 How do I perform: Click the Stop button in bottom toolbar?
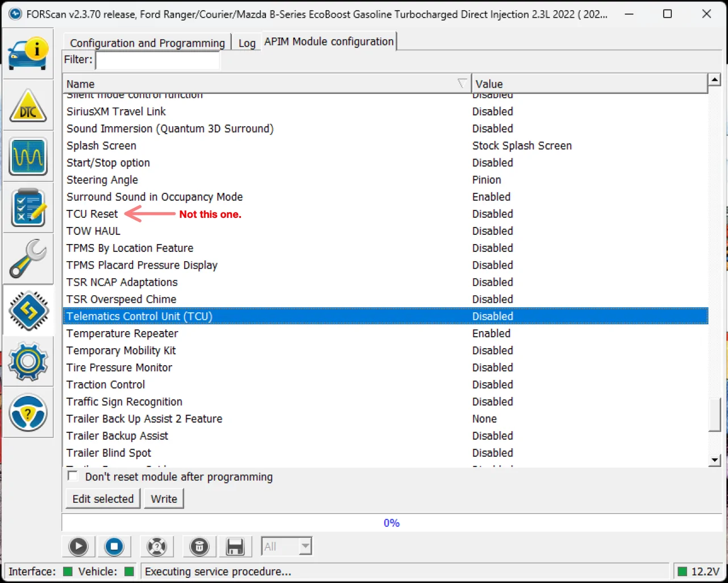pos(114,547)
